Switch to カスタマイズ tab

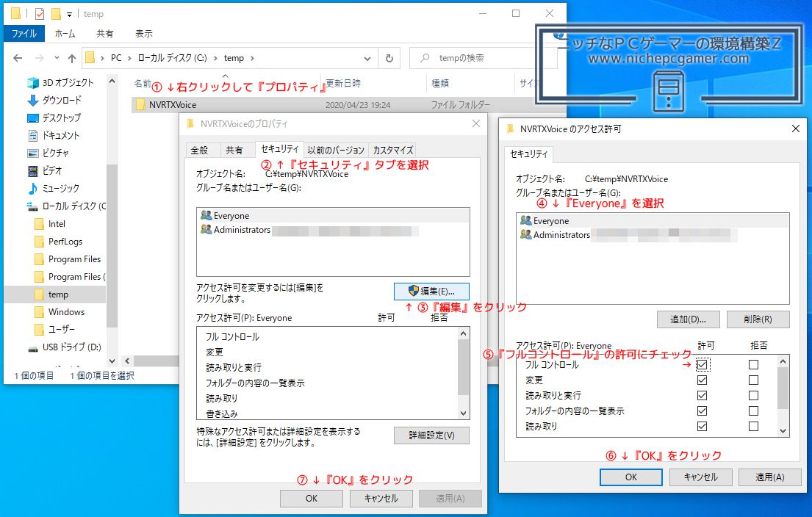pyautogui.click(x=392, y=150)
